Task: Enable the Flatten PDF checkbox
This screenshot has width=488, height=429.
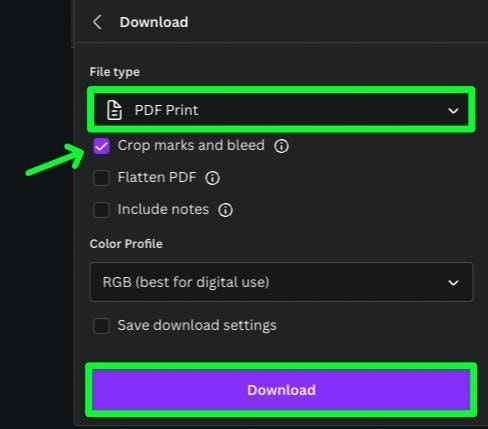Action: point(102,178)
